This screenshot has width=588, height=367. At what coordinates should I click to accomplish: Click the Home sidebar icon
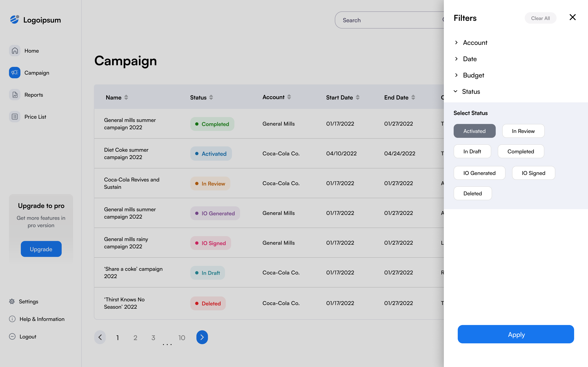15,50
